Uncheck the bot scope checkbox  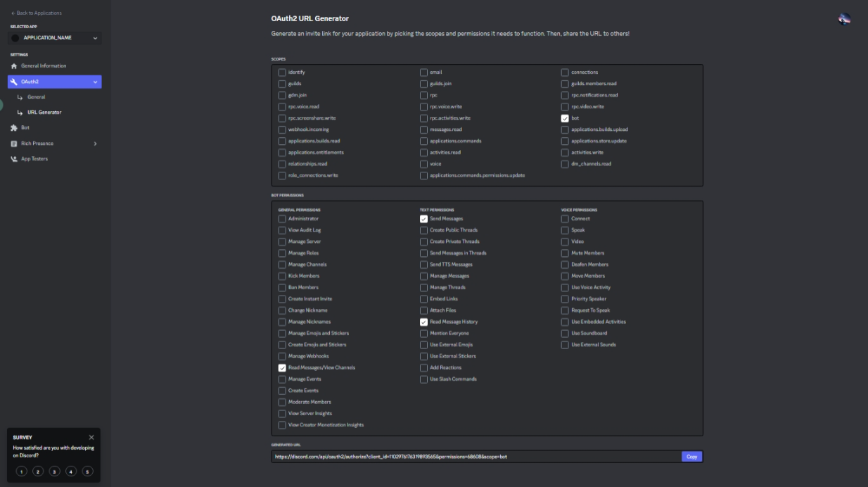pyautogui.click(x=565, y=118)
